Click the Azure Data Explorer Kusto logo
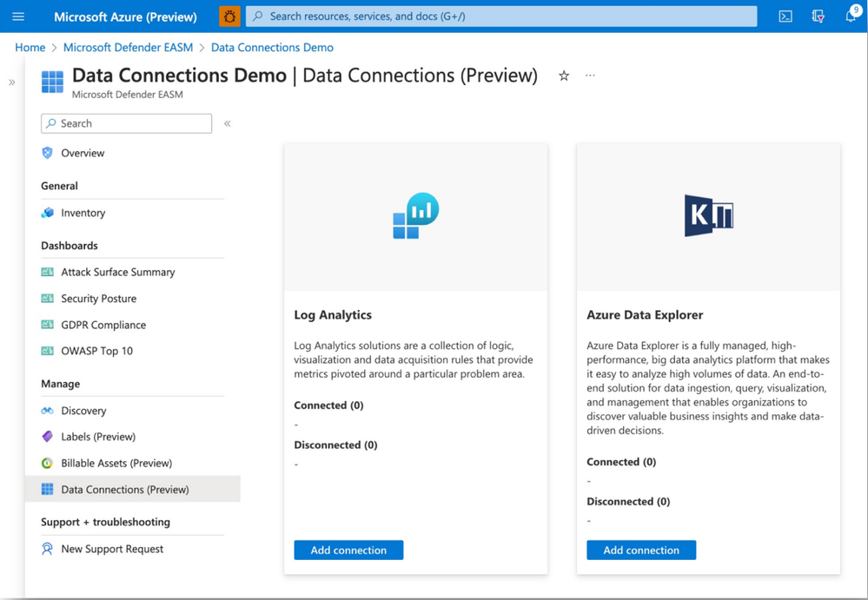 (x=709, y=215)
